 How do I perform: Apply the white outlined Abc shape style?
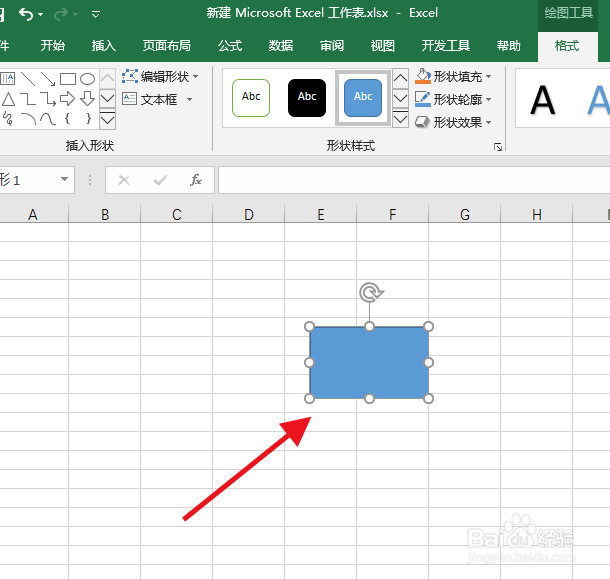tap(251, 98)
